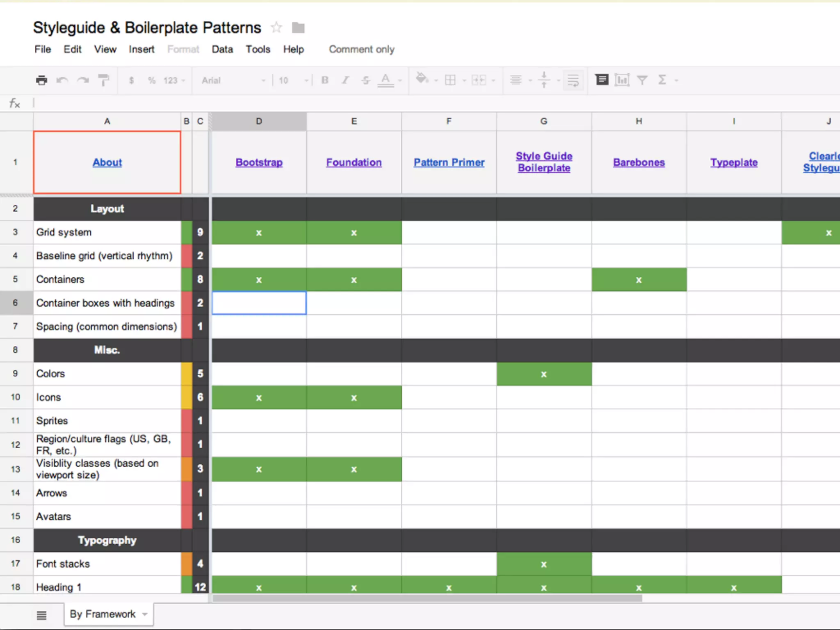This screenshot has height=630, width=840.
Task: Toggle italic formatting button
Action: click(x=345, y=80)
